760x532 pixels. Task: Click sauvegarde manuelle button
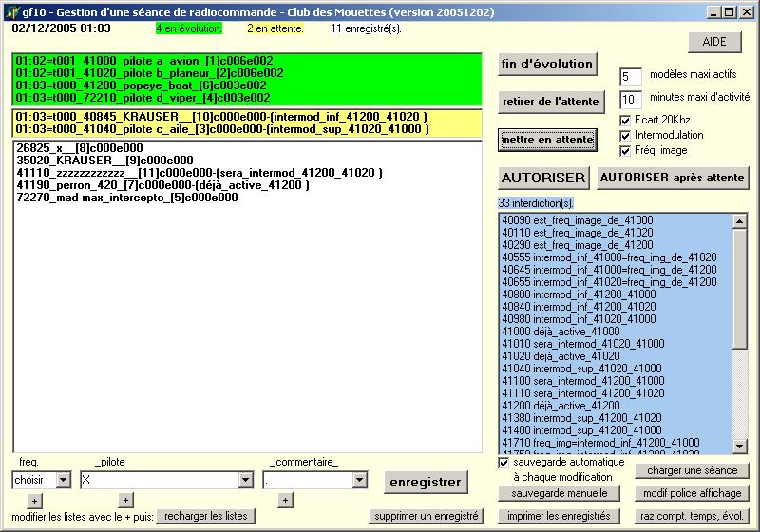coord(559,493)
